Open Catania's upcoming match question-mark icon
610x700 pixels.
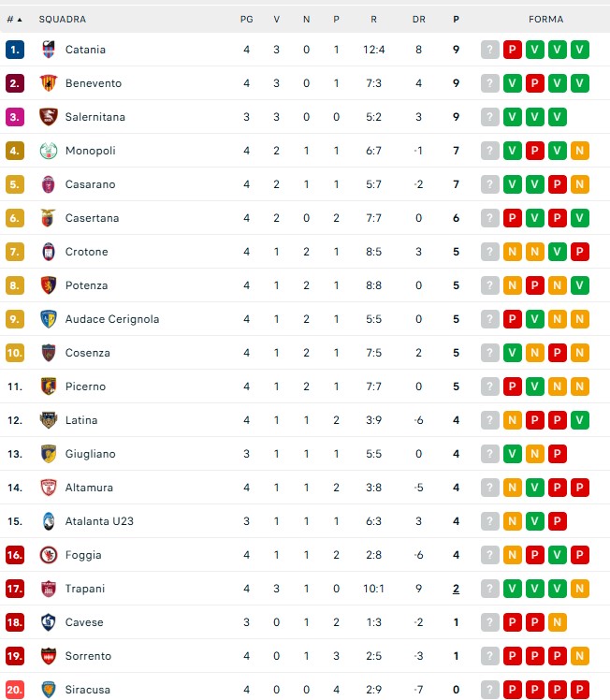coord(490,50)
